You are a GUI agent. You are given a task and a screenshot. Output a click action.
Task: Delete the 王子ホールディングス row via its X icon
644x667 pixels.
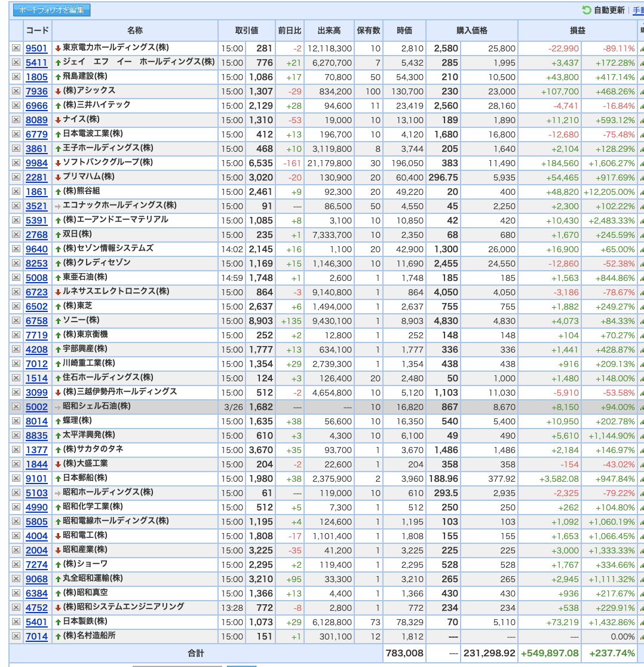(16, 148)
